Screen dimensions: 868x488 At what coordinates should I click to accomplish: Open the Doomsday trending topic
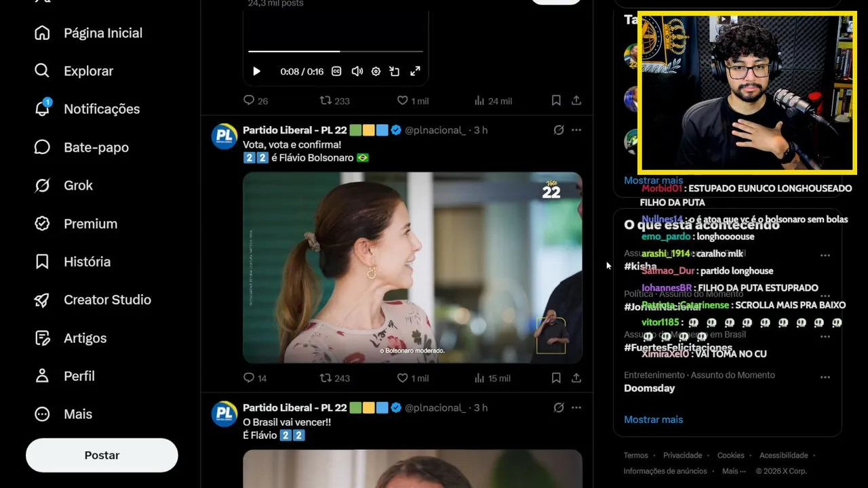click(x=650, y=388)
